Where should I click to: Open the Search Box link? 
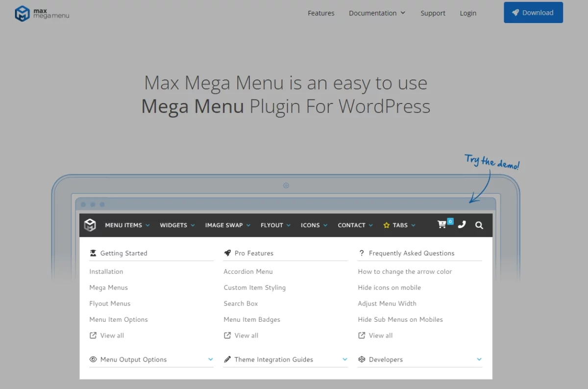[x=241, y=304]
